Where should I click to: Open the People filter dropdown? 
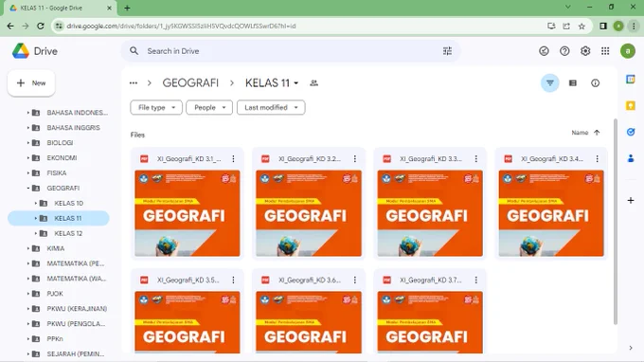(209, 108)
